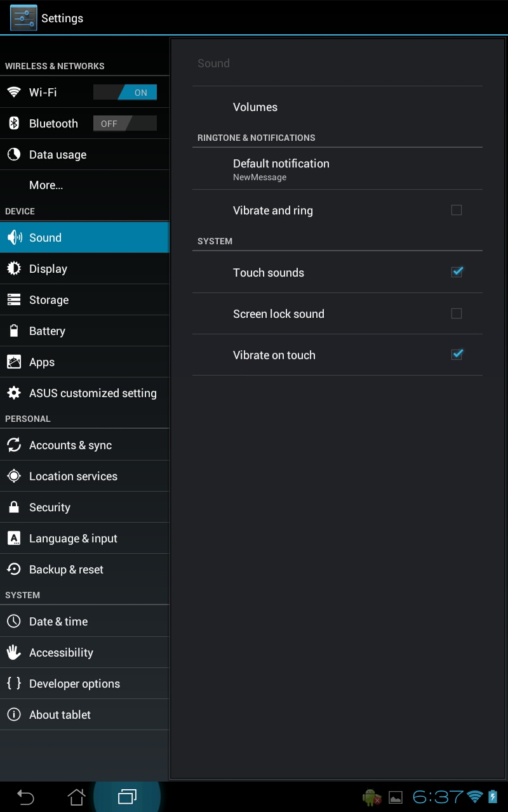Viewport: 508px width, 812px height.
Task: Open Default notification sound picker
Action: click(x=281, y=169)
